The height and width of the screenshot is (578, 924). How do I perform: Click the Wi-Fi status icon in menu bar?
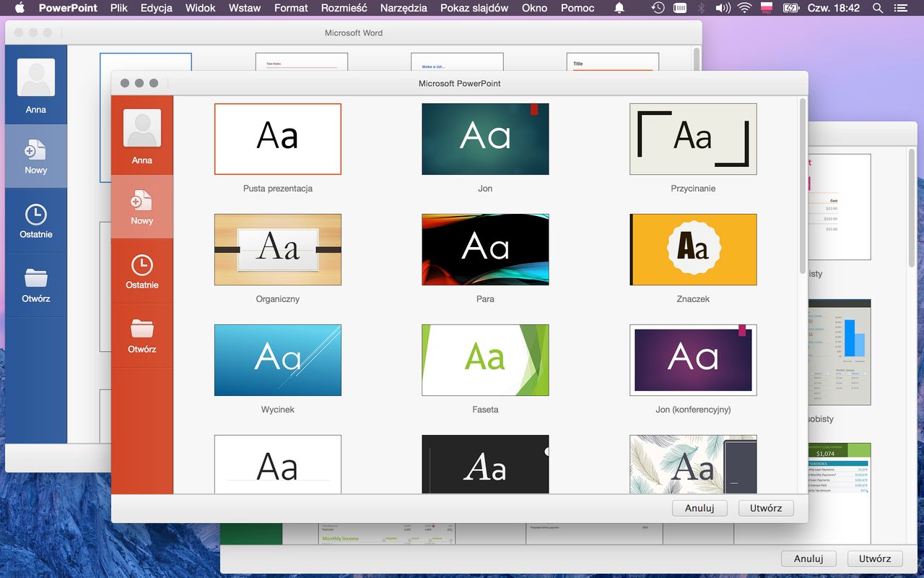click(x=744, y=8)
